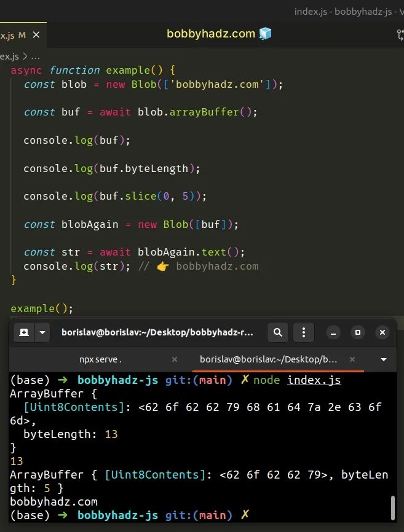Viewport: 404px width, 532px height.
Task: Click the 'bobbyhadz.com' terminal output line
Action: click(53, 501)
